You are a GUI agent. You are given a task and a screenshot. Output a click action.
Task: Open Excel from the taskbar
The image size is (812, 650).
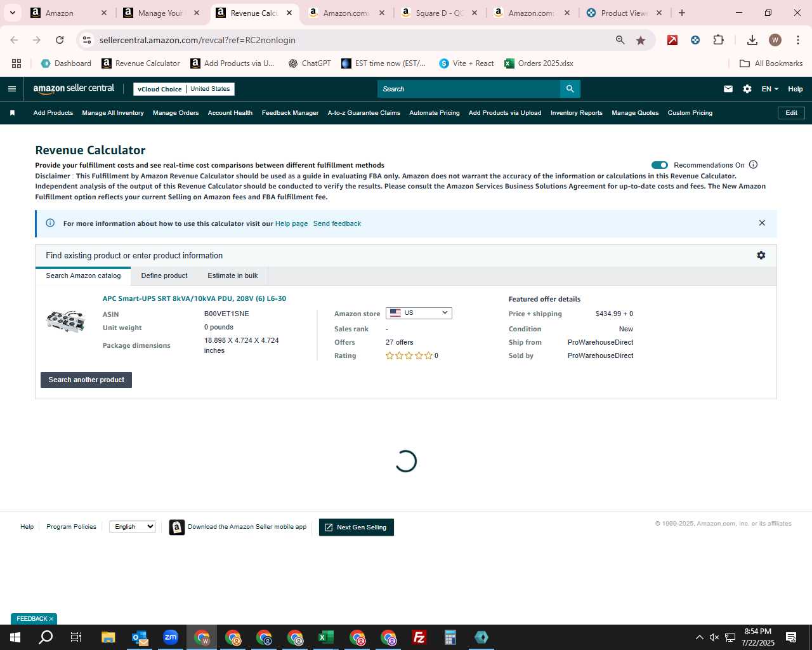pyautogui.click(x=326, y=637)
